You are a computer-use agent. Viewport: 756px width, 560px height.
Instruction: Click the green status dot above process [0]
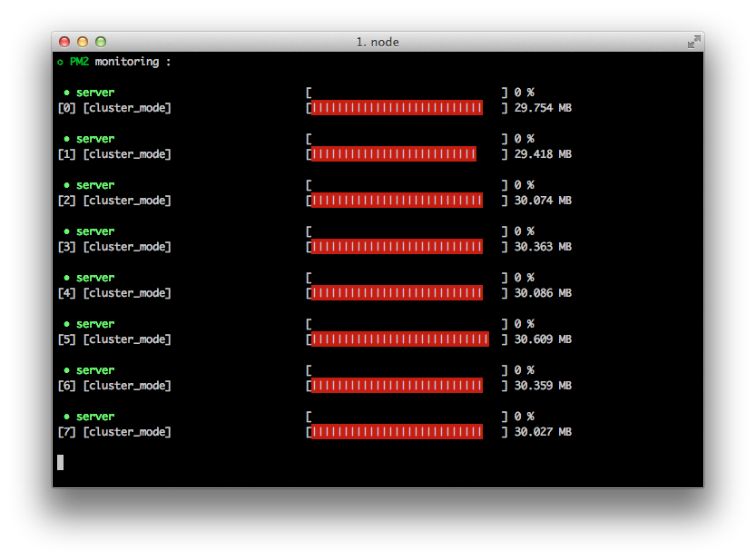tap(67, 93)
